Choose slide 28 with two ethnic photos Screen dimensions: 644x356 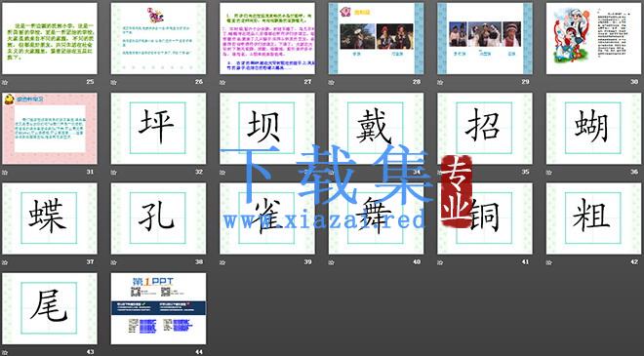coord(376,38)
